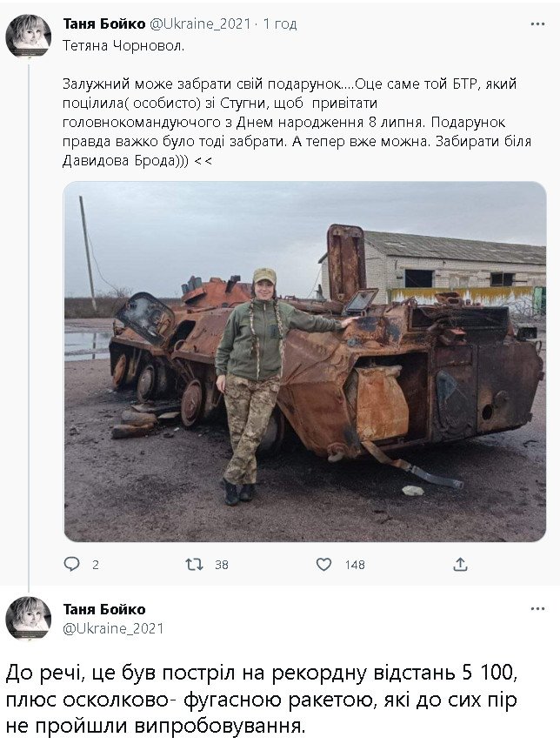560x744 pixels.
Task: Click the reply text about рекордну відстань
Action: point(261,700)
